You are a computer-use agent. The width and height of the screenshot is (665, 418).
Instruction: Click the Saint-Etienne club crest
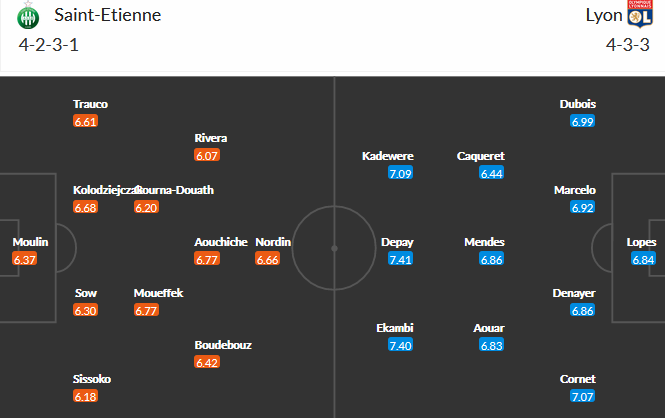pos(26,16)
